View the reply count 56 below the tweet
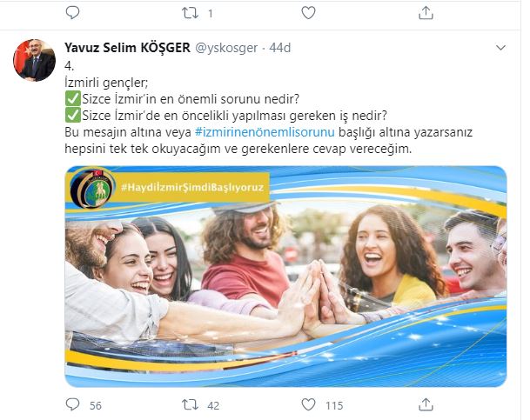The height and width of the screenshot is (420, 530). [x=96, y=405]
